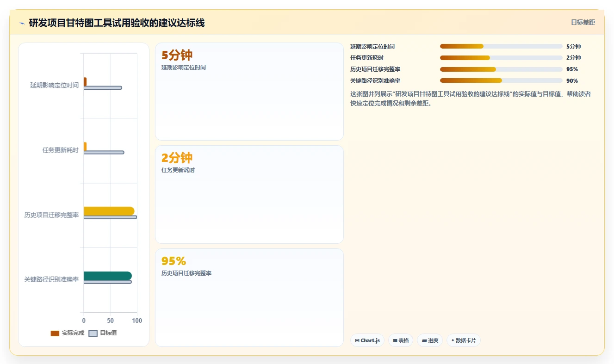Click the teal 关键路径识别准确率 actual bar

pyautogui.click(x=108, y=276)
